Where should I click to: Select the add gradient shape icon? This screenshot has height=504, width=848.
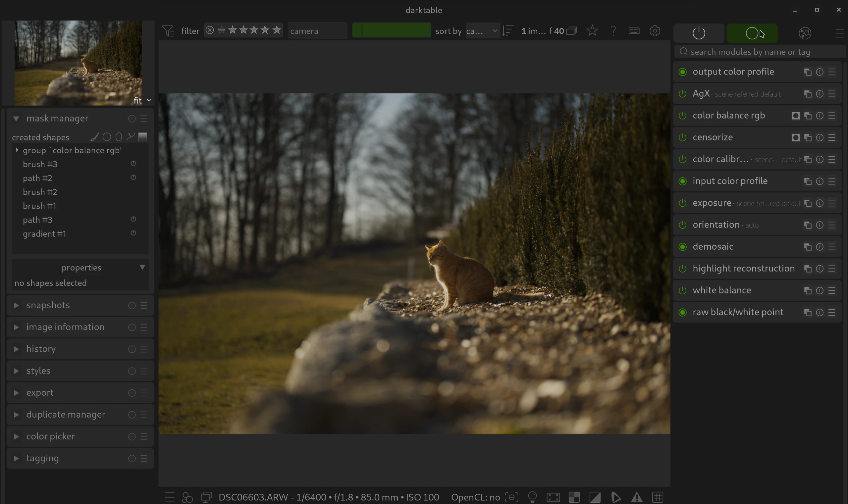point(143,137)
